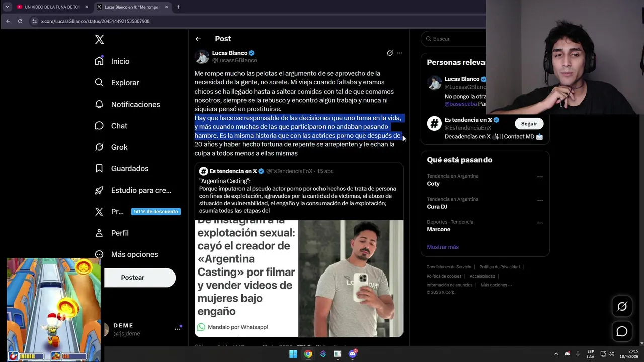Open Política de cookies footer link
This screenshot has height=362, width=644.
click(x=444, y=276)
